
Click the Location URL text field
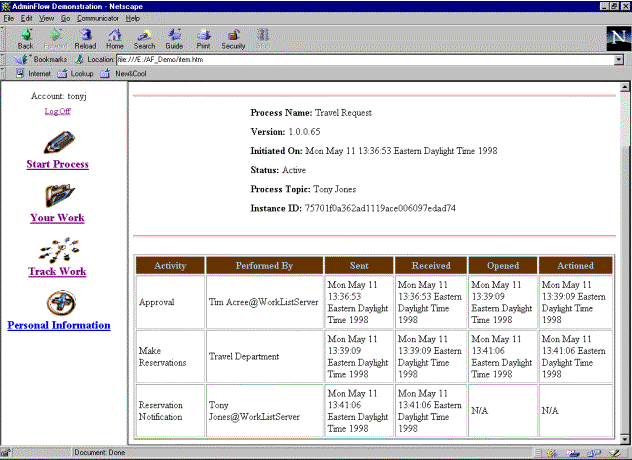pyautogui.click(x=360, y=59)
